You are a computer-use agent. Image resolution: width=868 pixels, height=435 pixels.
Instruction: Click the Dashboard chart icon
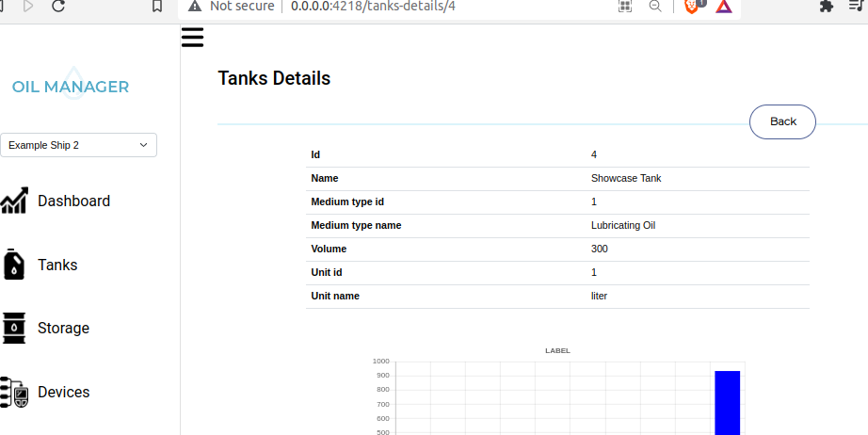click(x=14, y=201)
